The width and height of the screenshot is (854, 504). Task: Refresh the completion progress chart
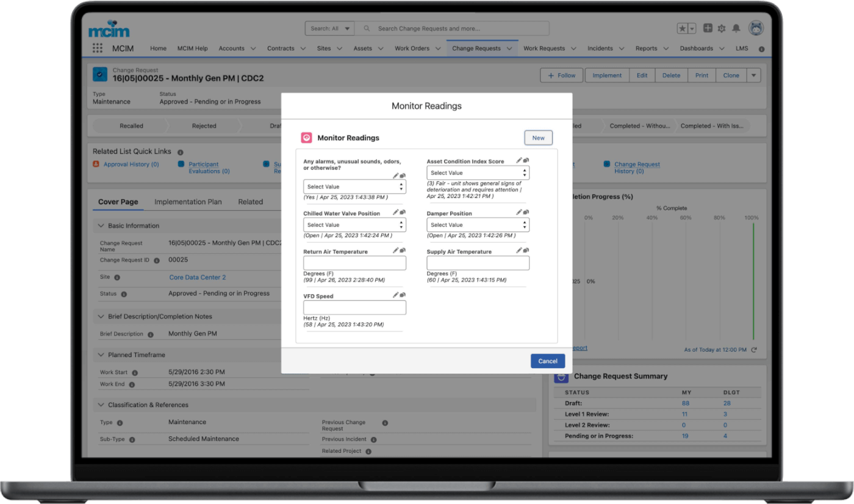754,350
